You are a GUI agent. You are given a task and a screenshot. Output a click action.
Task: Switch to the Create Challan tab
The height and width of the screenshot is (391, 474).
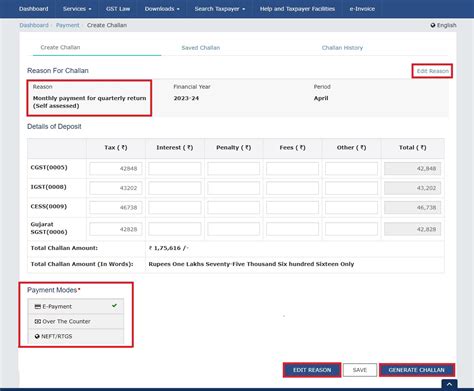pyautogui.click(x=60, y=47)
